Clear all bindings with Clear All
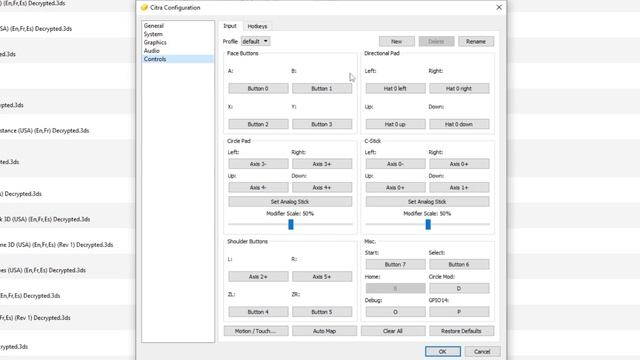640x360 pixels. pos(393,331)
